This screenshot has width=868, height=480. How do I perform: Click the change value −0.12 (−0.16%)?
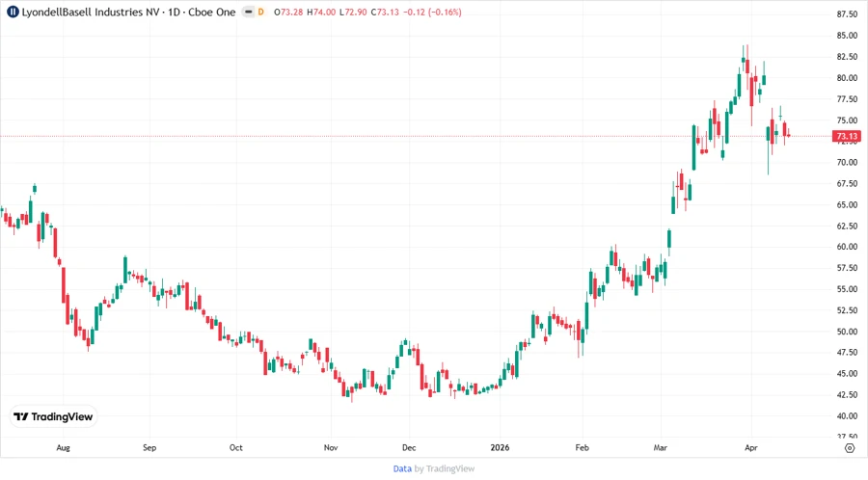tap(432, 12)
